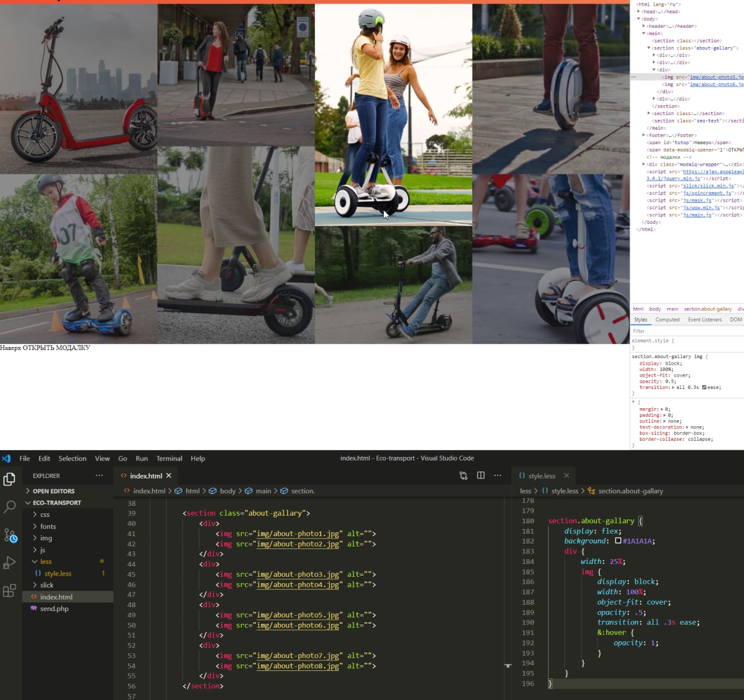This screenshot has width=744, height=700.
Task: Open the View menu
Action: (x=102, y=458)
